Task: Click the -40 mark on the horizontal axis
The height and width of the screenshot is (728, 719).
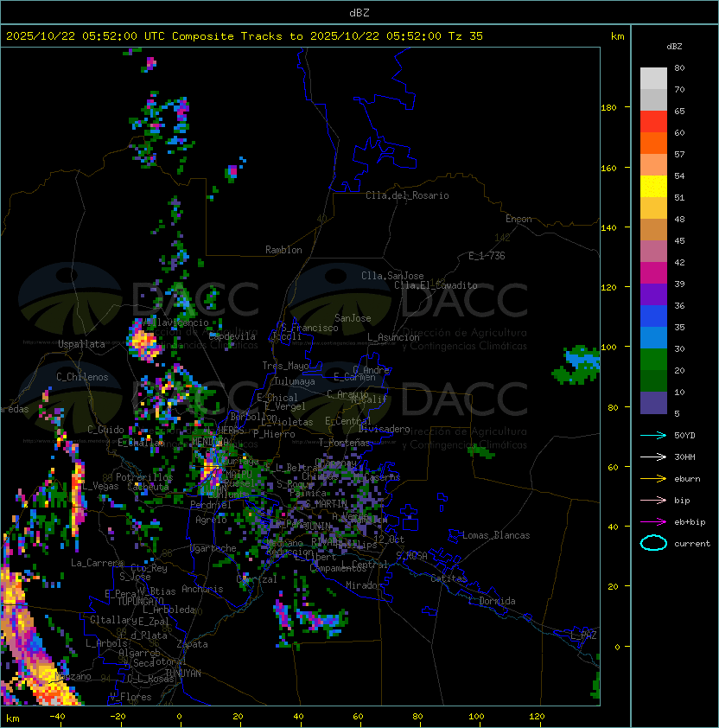Action: pos(57,717)
